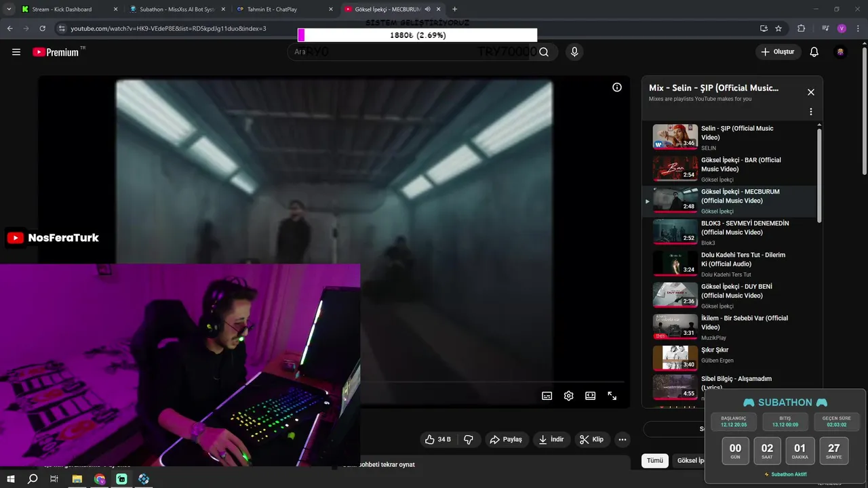Toggle subtitles in video player
The width and height of the screenshot is (868, 488).
click(547, 396)
